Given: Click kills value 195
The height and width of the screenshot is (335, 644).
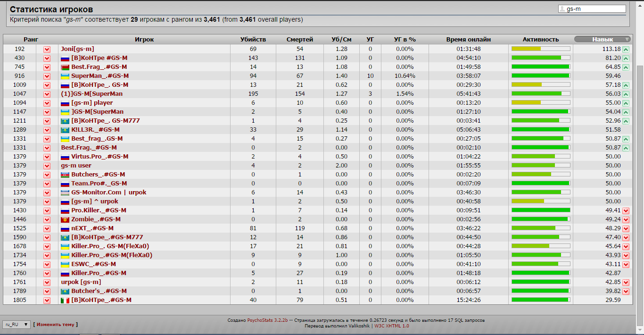Looking at the screenshot, I should tap(253, 94).
